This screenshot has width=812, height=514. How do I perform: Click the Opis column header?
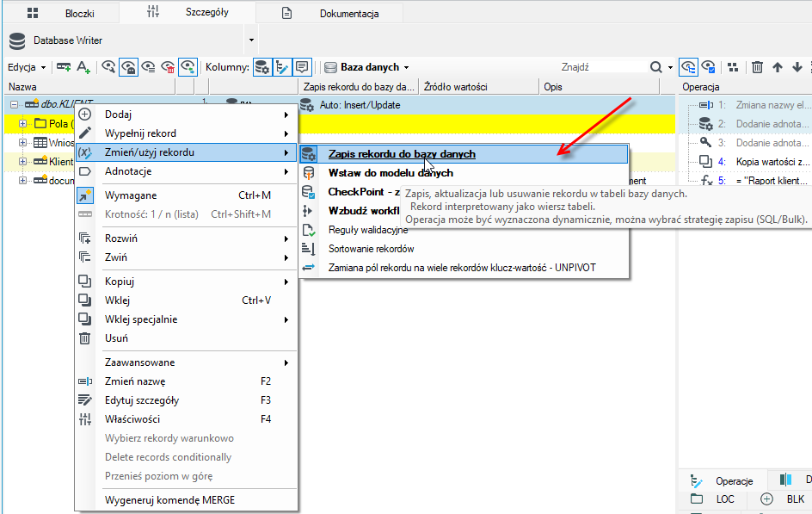[600, 87]
